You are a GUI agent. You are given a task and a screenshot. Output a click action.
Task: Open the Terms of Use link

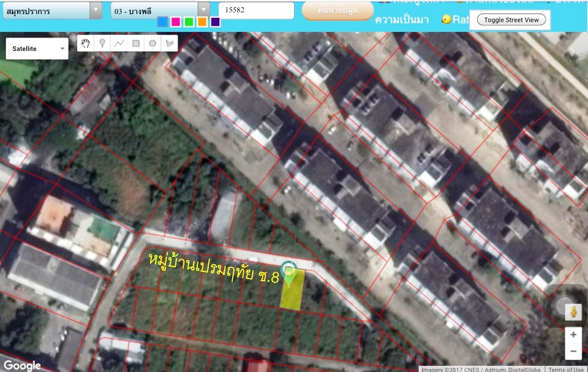(566, 370)
